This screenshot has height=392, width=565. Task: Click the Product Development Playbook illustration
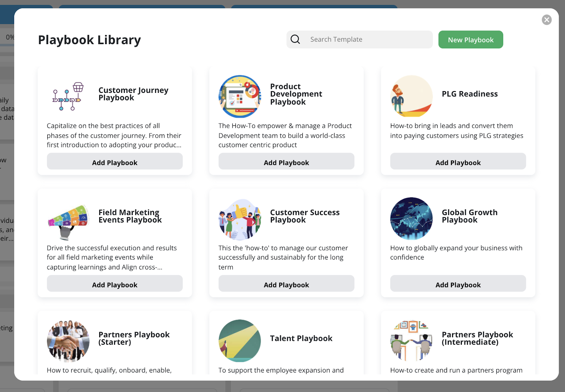[239, 96]
